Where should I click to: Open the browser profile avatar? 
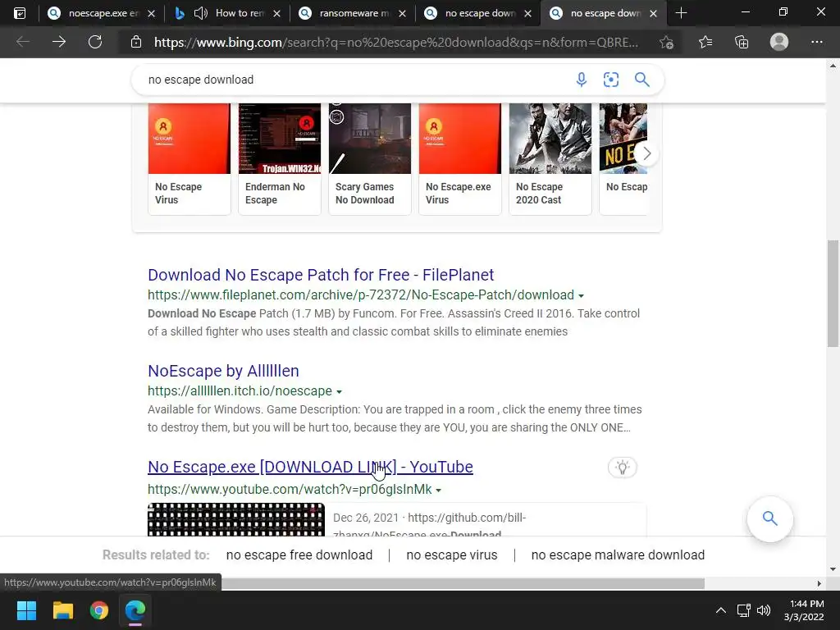[779, 42]
